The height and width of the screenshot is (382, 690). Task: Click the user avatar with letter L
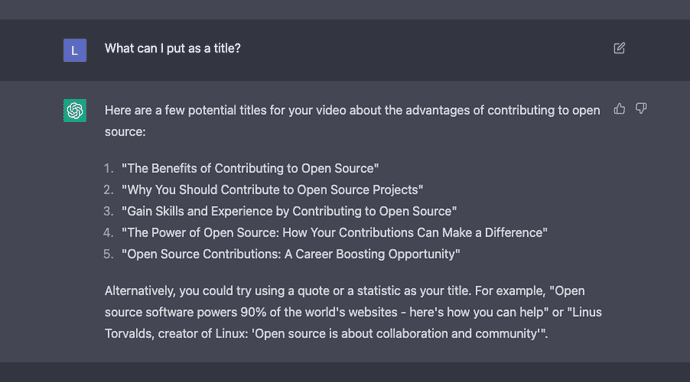75,50
